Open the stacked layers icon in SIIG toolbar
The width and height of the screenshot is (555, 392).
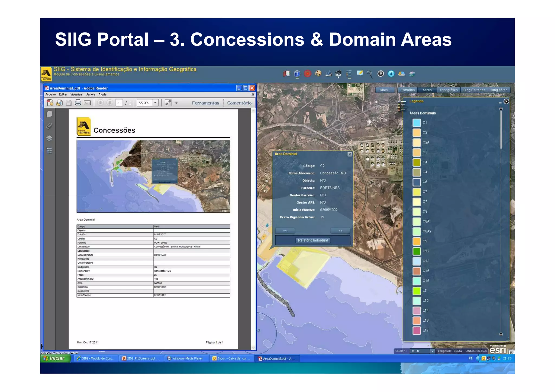(412, 74)
